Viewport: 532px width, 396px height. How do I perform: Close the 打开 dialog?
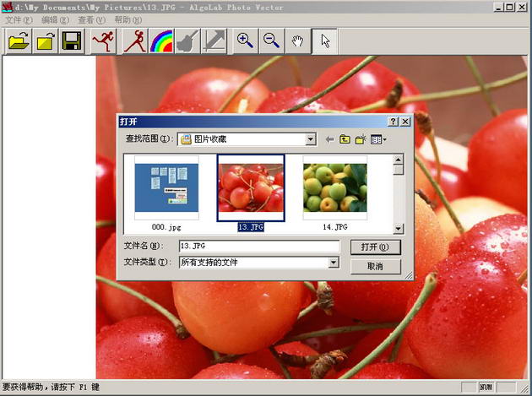(405, 122)
